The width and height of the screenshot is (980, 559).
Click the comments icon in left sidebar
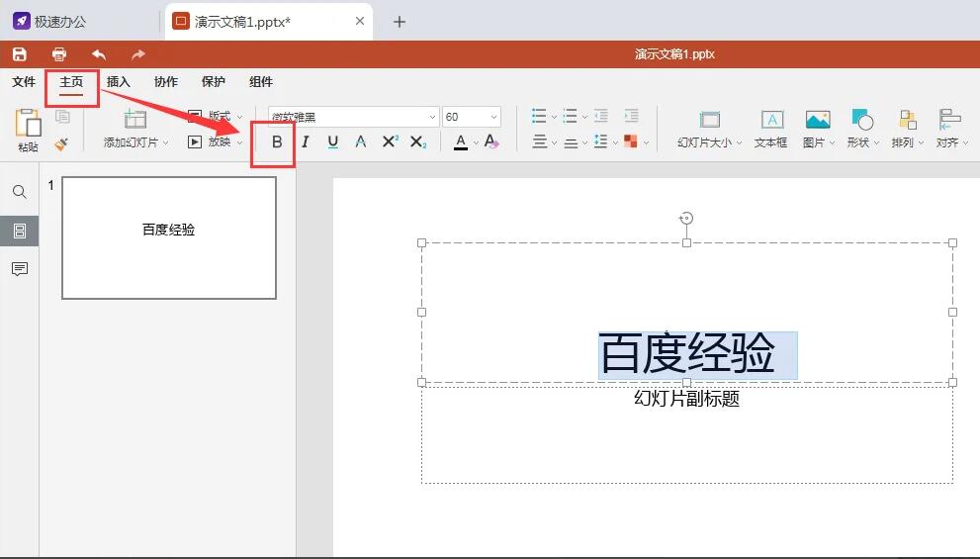20,269
